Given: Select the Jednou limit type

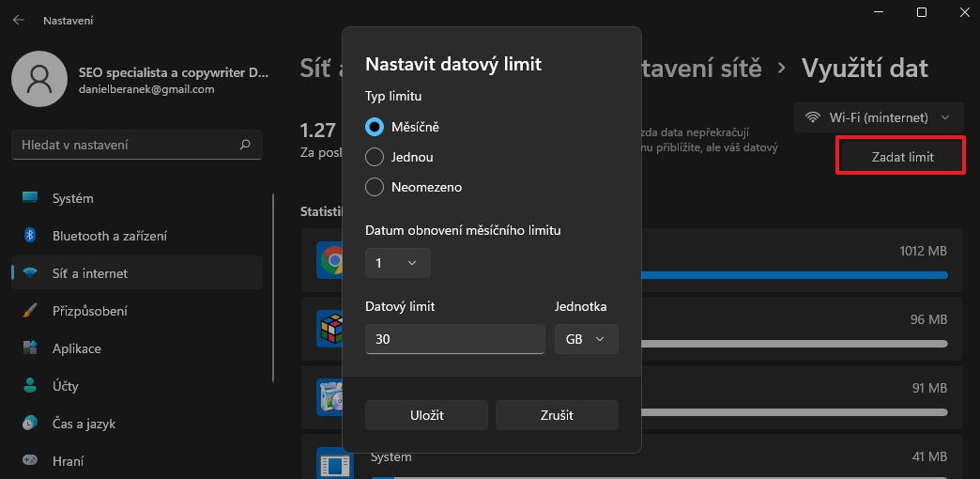Looking at the screenshot, I should [374, 157].
